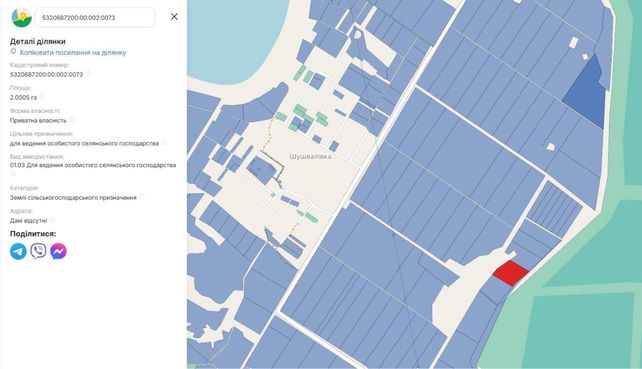
Task: Select the dark blue parcel in northeast
Action: (585, 92)
